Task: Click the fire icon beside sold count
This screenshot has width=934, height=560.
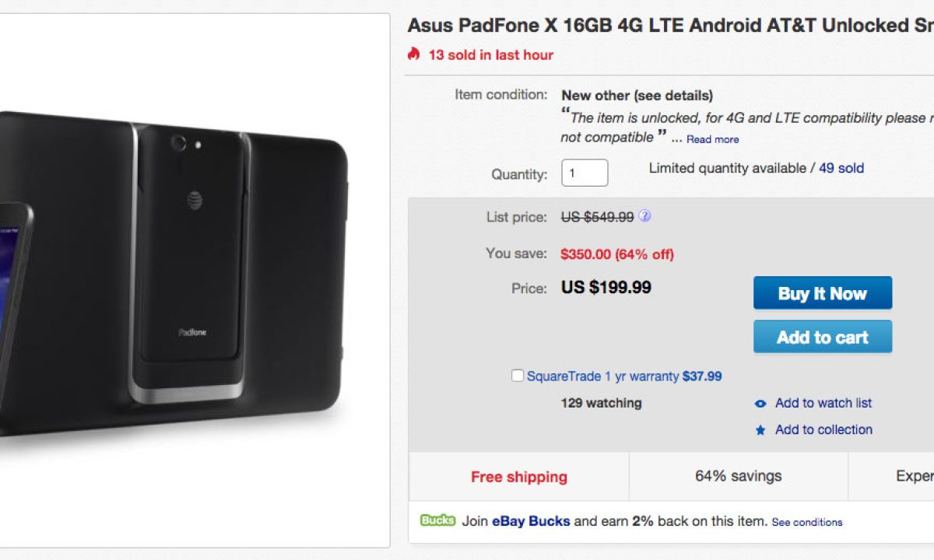Action: pos(413,54)
